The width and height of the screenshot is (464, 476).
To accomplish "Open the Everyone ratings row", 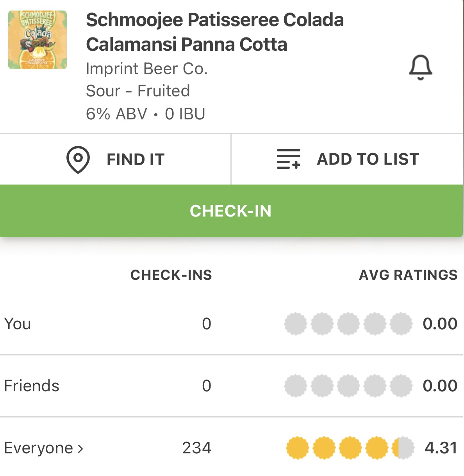I will point(38,448).
